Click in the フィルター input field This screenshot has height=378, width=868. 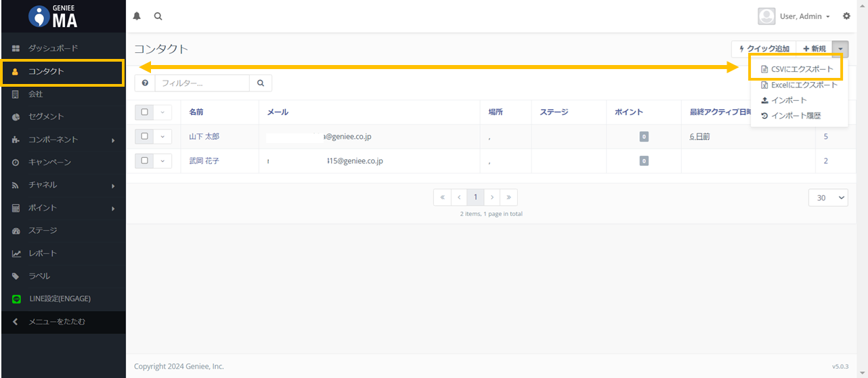pyautogui.click(x=202, y=83)
